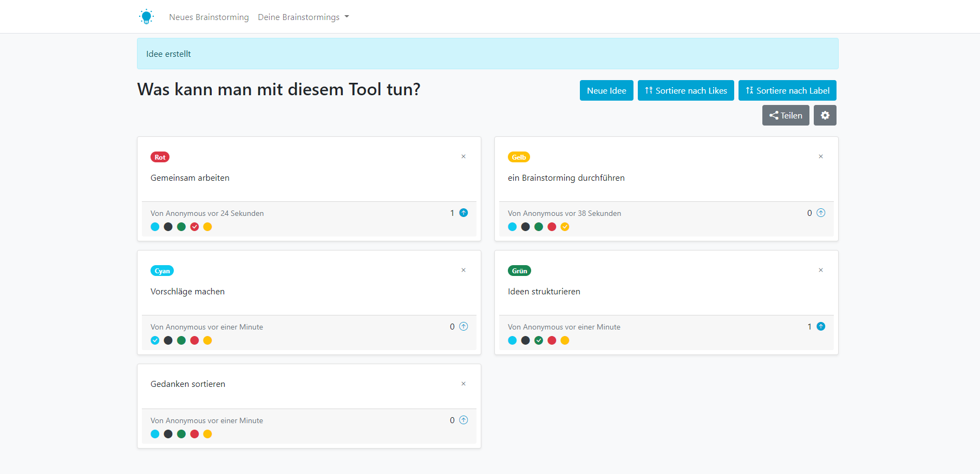Toggle checked cyan label on Vorschläge machen
The width and height of the screenshot is (980, 474).
pyautogui.click(x=155, y=340)
